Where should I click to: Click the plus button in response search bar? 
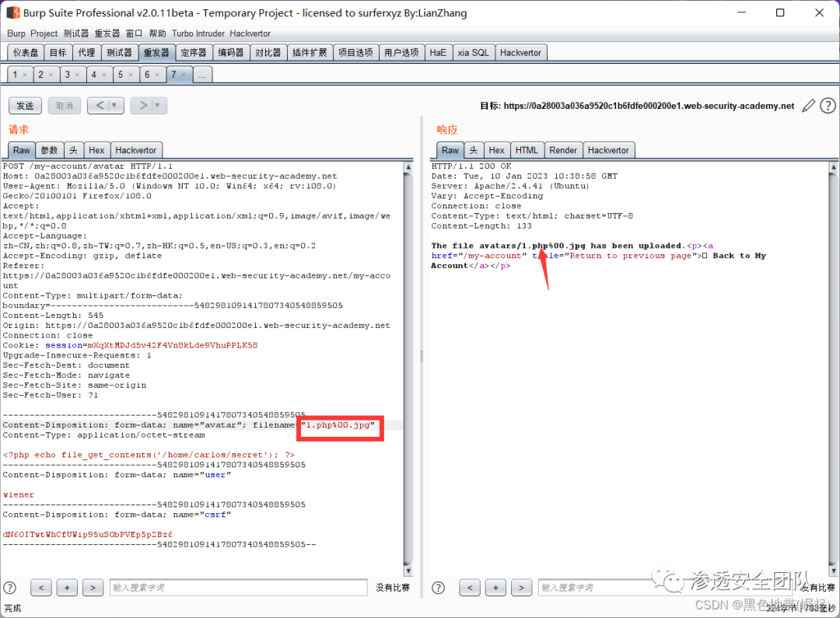click(x=495, y=588)
